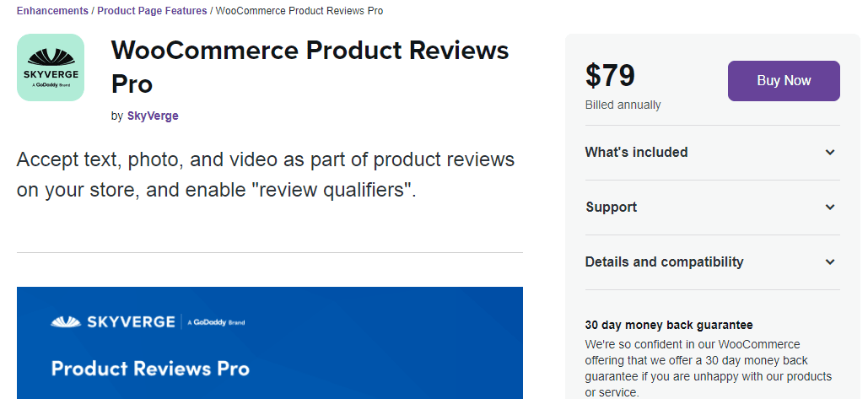Click the WooCommerce Product Reviews Pro heading
The width and height of the screenshot is (868, 399).
(x=310, y=67)
